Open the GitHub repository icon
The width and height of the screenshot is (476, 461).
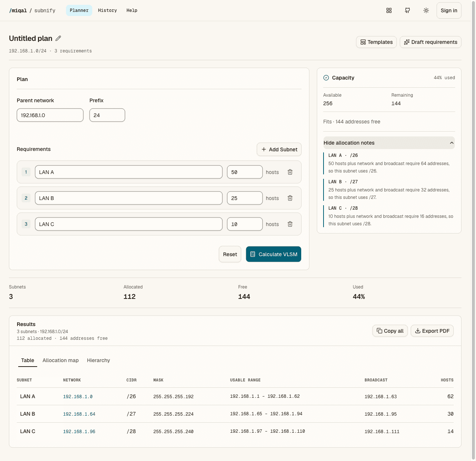tap(408, 10)
